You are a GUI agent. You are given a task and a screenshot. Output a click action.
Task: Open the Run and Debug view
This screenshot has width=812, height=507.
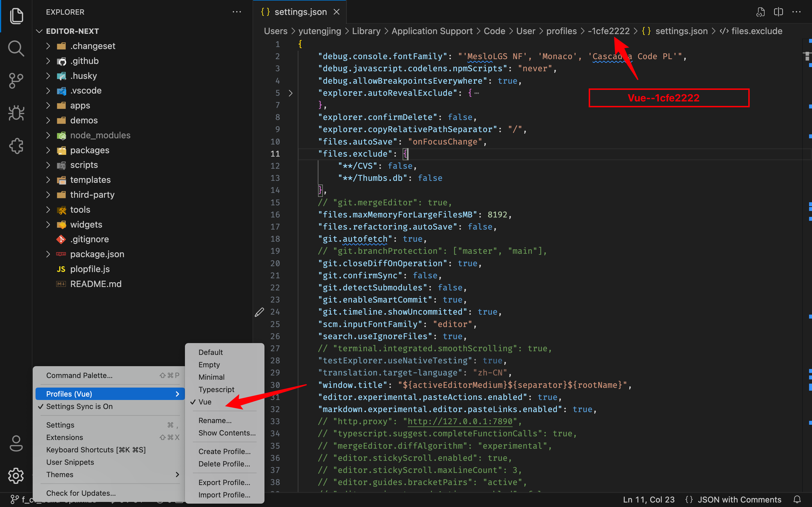coord(16,113)
